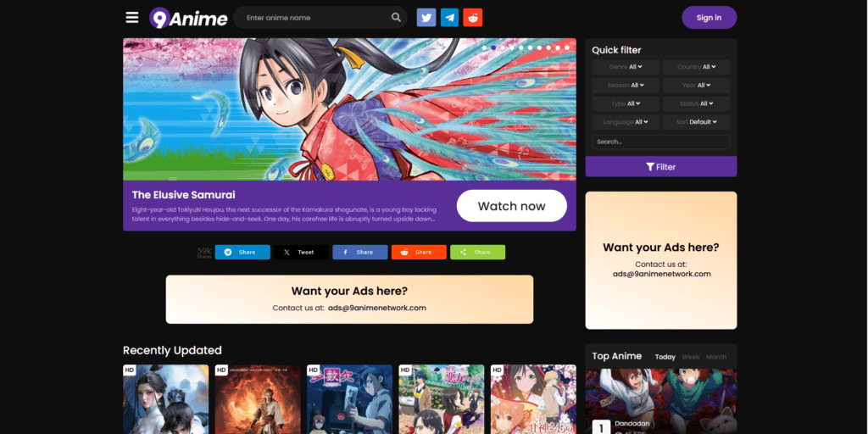Expand the Type All dropdown
This screenshot has height=434, width=868.
click(626, 103)
